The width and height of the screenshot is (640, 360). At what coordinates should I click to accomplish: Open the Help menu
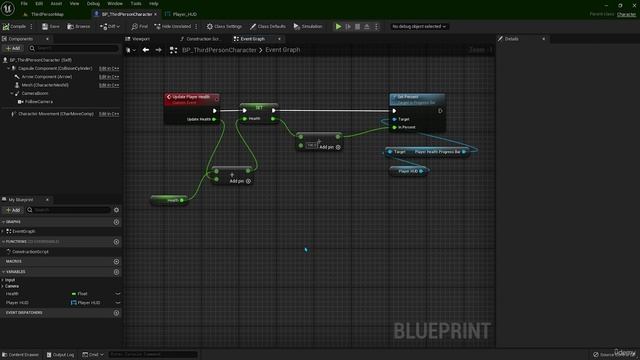tap(153, 4)
